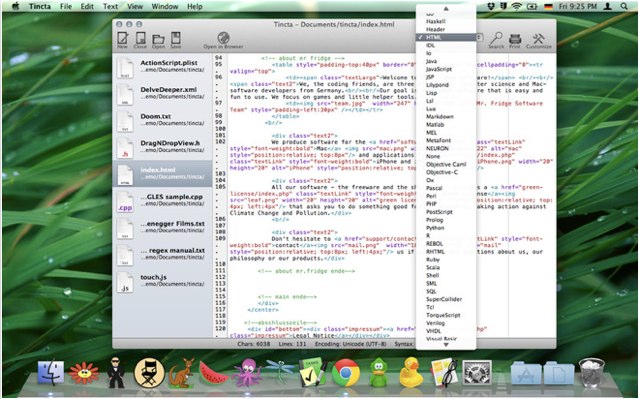Choose SQL syntax from the list
Image resolution: width=639 pixels, height=399 pixels.
446,291
